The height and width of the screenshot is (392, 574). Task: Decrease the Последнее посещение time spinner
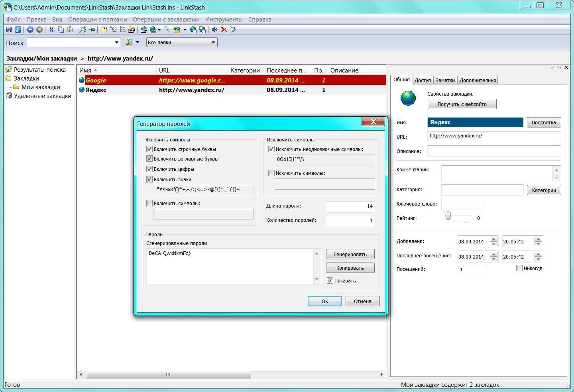[x=538, y=259]
